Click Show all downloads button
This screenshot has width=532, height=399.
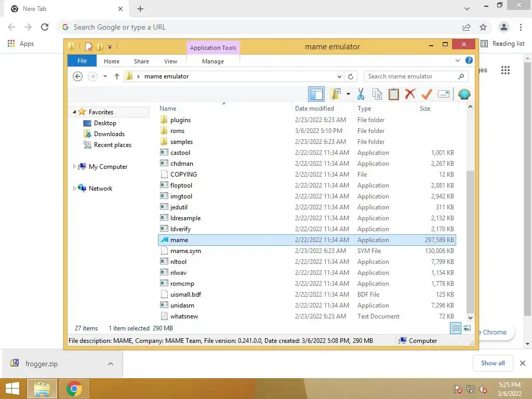coord(493,363)
